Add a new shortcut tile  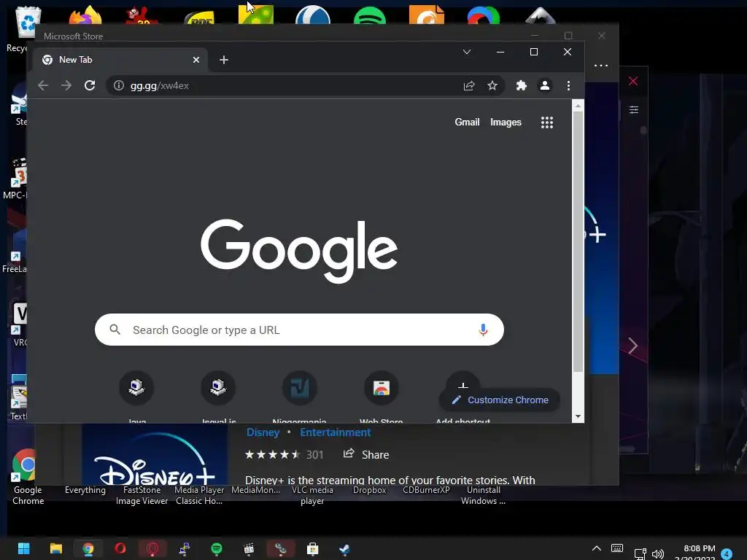(462, 381)
